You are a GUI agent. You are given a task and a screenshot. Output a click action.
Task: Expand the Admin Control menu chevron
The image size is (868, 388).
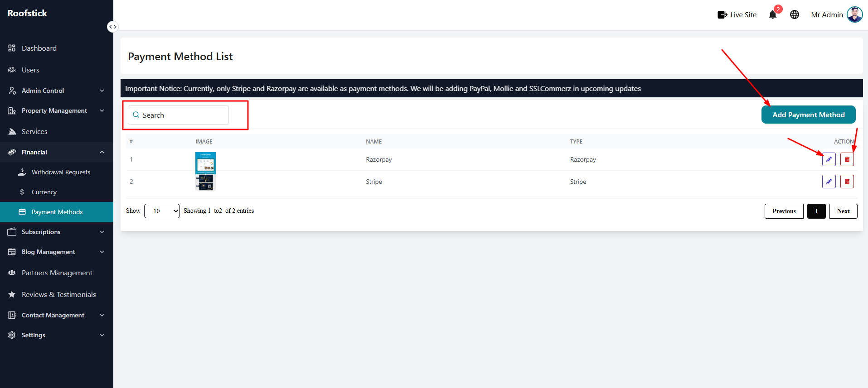coord(102,91)
